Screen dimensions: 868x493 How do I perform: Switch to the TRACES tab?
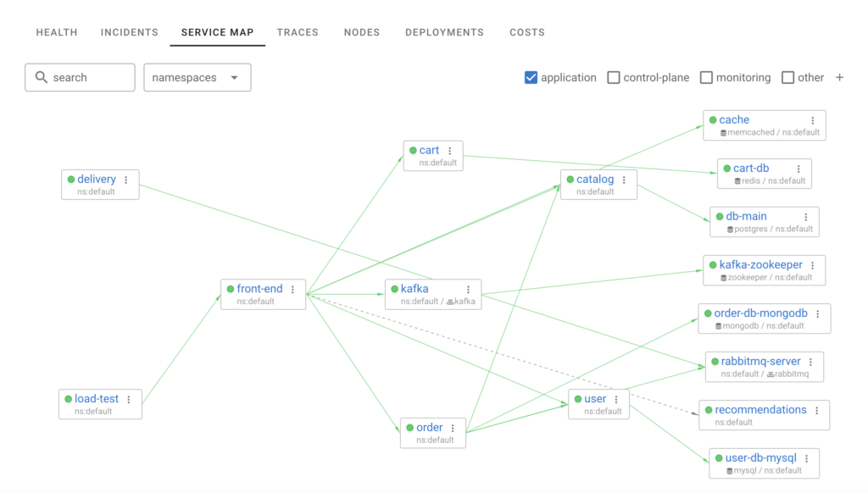click(298, 32)
